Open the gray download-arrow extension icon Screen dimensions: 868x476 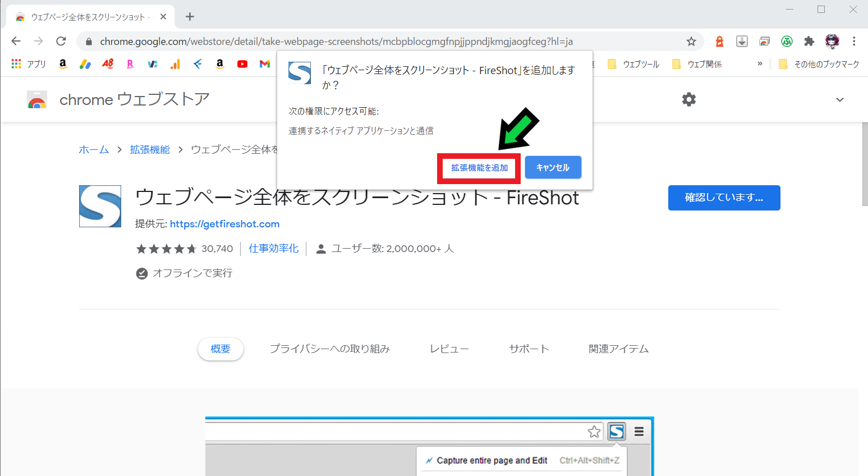pyautogui.click(x=742, y=41)
